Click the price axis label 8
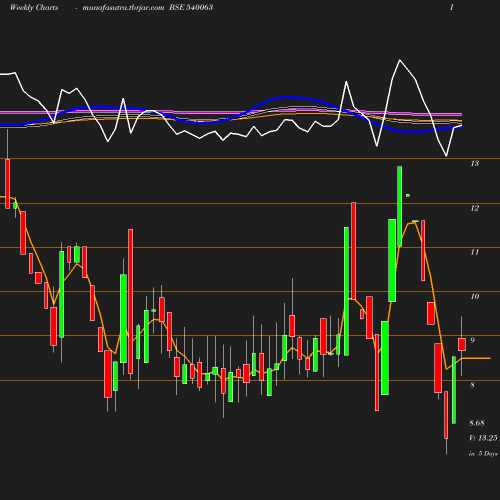This screenshot has height=500, width=500. coord(472,385)
